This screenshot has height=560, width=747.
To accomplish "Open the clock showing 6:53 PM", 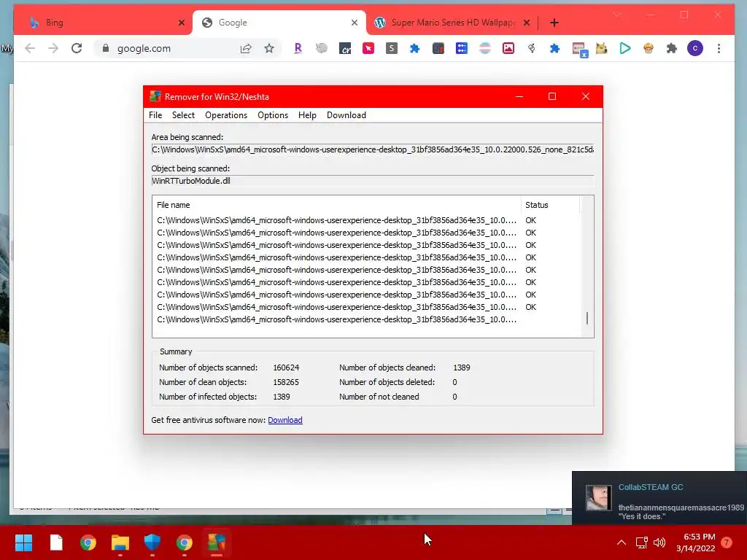I will pos(695,542).
